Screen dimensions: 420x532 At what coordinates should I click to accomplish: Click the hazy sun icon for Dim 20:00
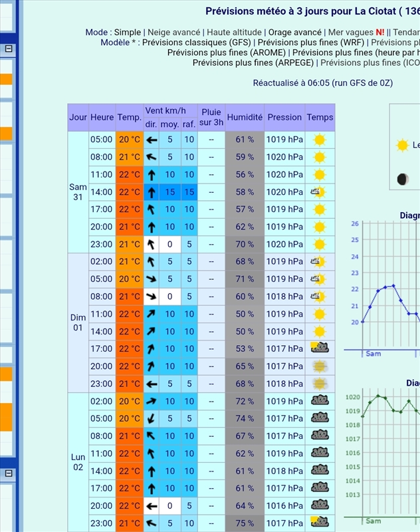(x=320, y=366)
